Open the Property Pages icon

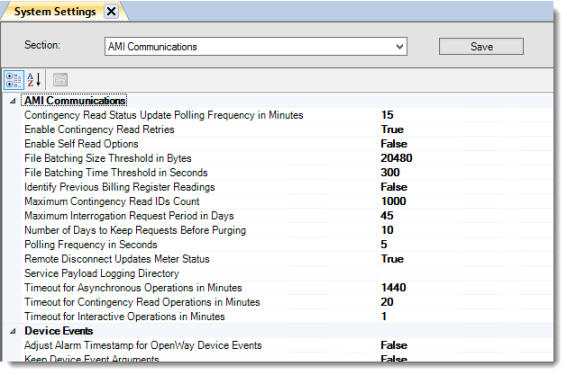(60, 80)
